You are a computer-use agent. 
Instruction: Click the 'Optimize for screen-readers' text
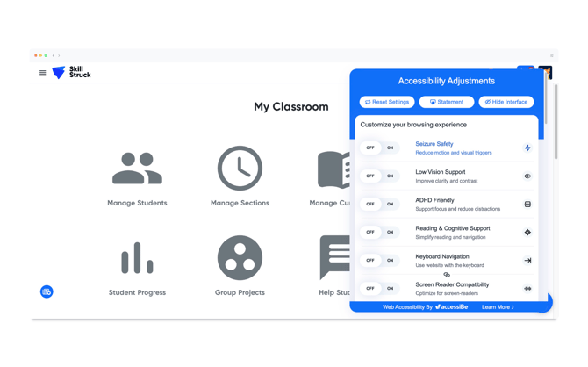pos(447,293)
